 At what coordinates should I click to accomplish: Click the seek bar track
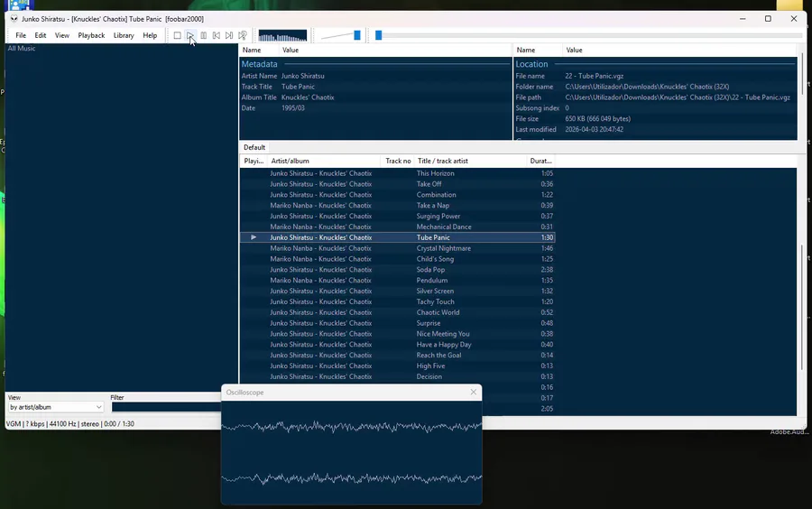click(590, 35)
